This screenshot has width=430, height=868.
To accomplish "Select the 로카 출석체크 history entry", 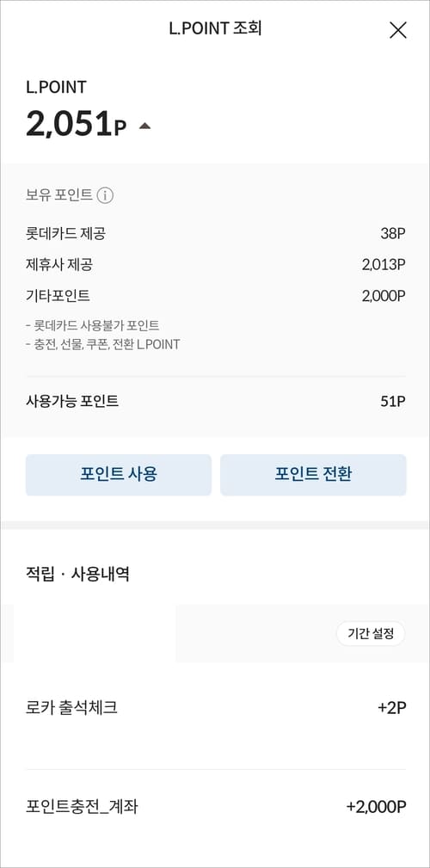I will 216,707.
